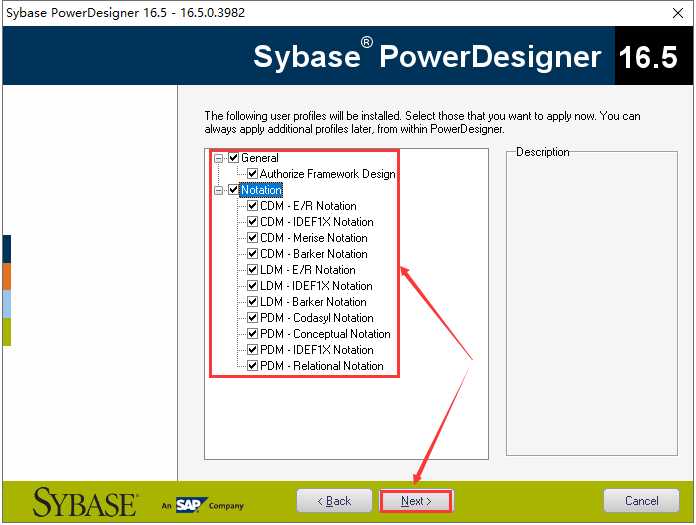Toggle LDM - Barker Notation checkbox
This screenshot has width=696, height=525.
(x=253, y=301)
